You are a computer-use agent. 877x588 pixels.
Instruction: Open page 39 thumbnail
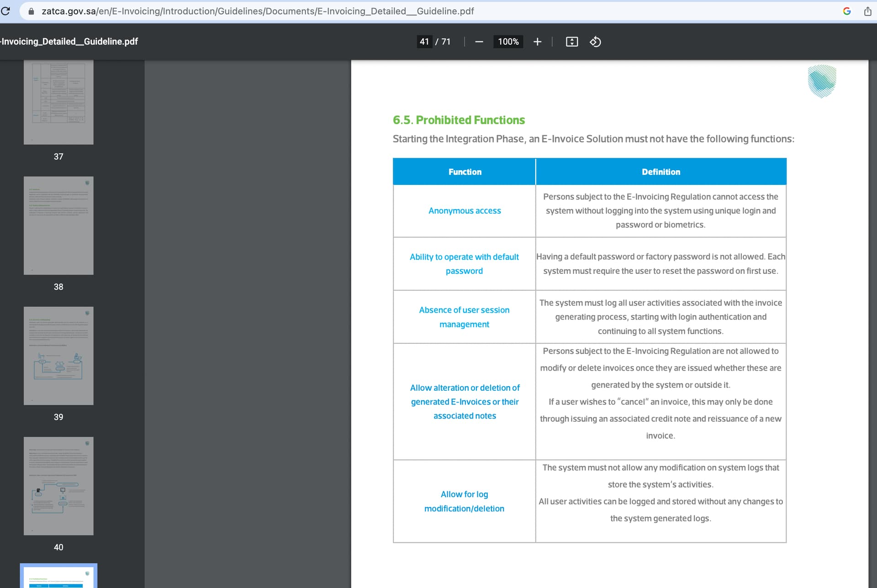pos(58,356)
